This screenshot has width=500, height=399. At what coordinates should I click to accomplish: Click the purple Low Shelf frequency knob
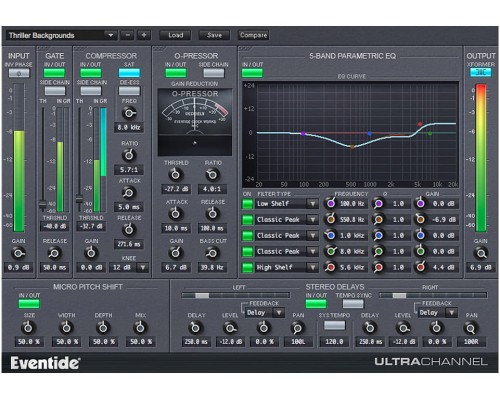coord(331,203)
